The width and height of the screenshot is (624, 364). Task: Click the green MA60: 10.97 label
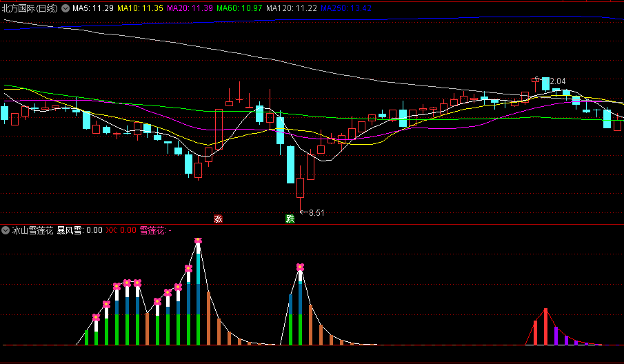[x=239, y=8]
